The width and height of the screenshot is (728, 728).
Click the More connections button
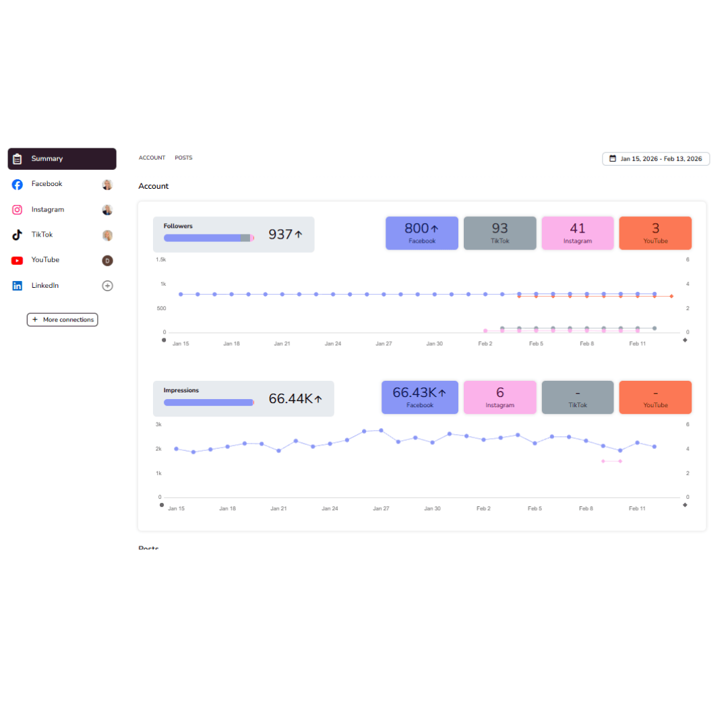(x=62, y=320)
